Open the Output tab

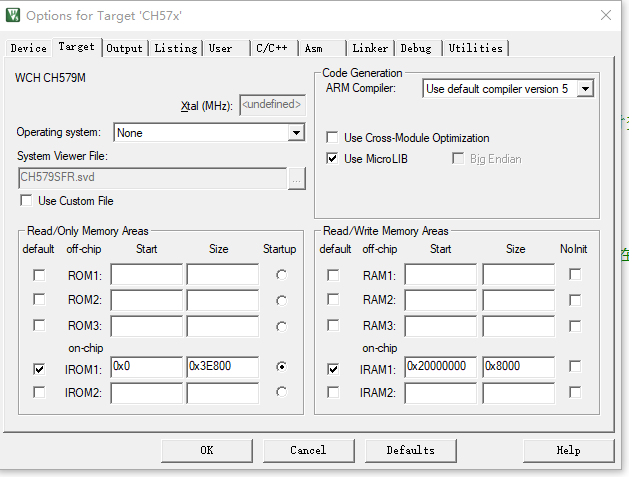[x=124, y=48]
